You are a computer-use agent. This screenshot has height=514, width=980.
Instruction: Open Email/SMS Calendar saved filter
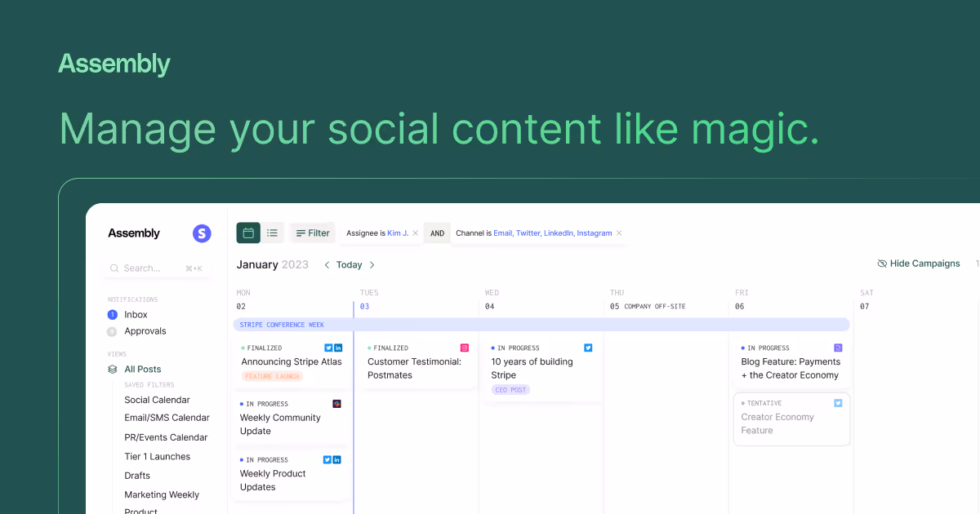[167, 418]
